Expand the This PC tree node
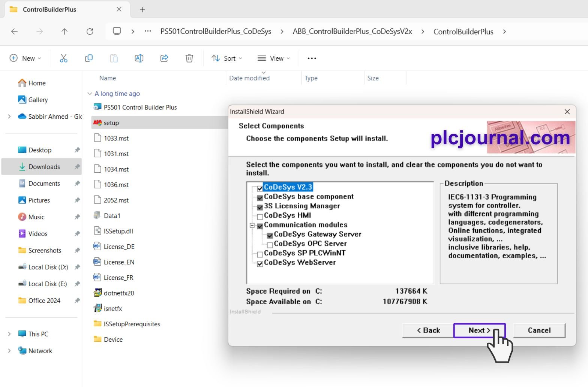This screenshot has width=588, height=387. [9, 334]
